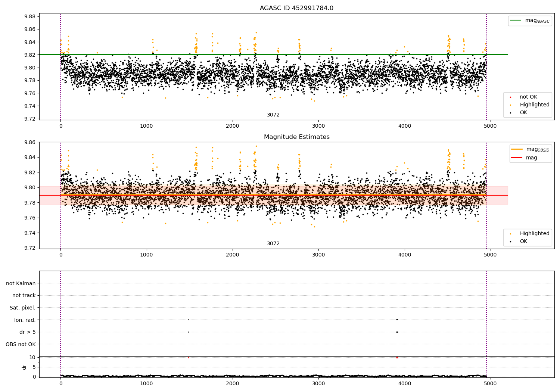Click the 'not track' row label
560x392 pixels.
(x=24, y=296)
